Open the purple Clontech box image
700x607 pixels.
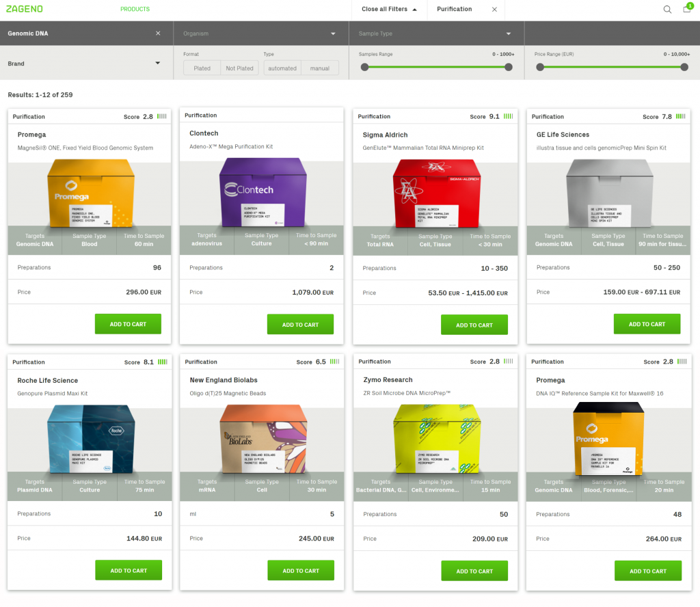(263, 192)
